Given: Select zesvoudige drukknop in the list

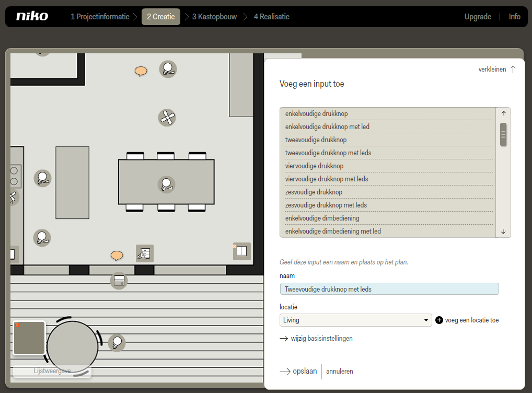Looking at the screenshot, I should 389,192.
